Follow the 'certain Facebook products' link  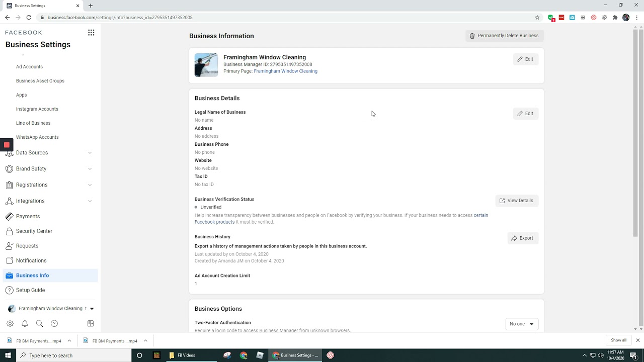coord(214,222)
